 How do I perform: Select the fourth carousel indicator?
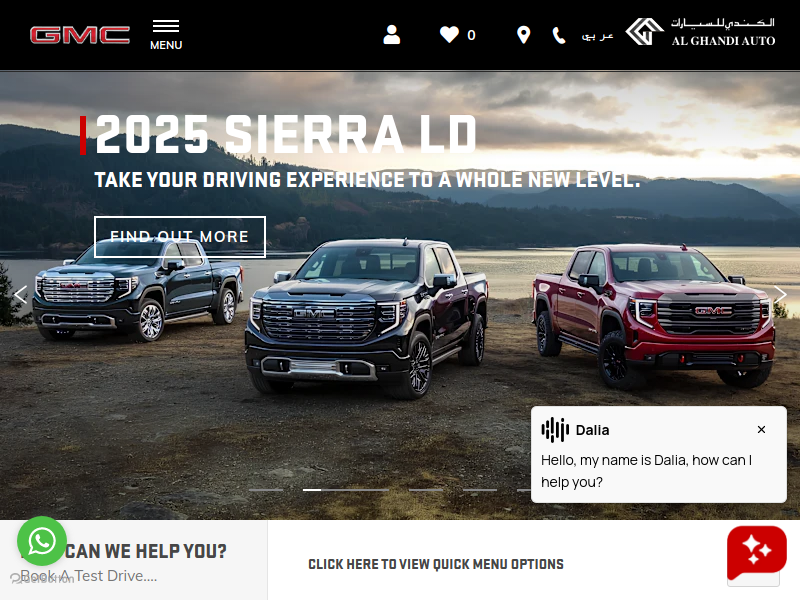(x=480, y=490)
